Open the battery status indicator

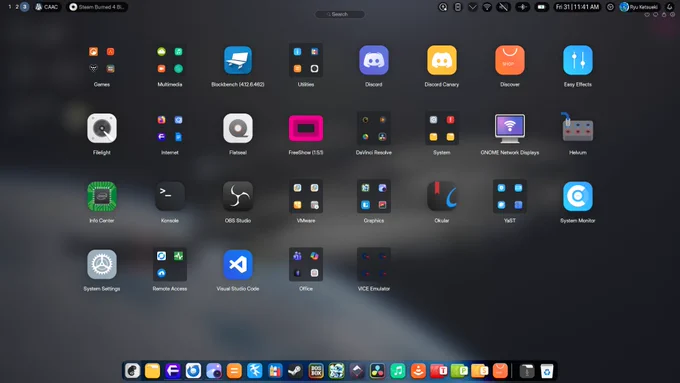coord(541,7)
